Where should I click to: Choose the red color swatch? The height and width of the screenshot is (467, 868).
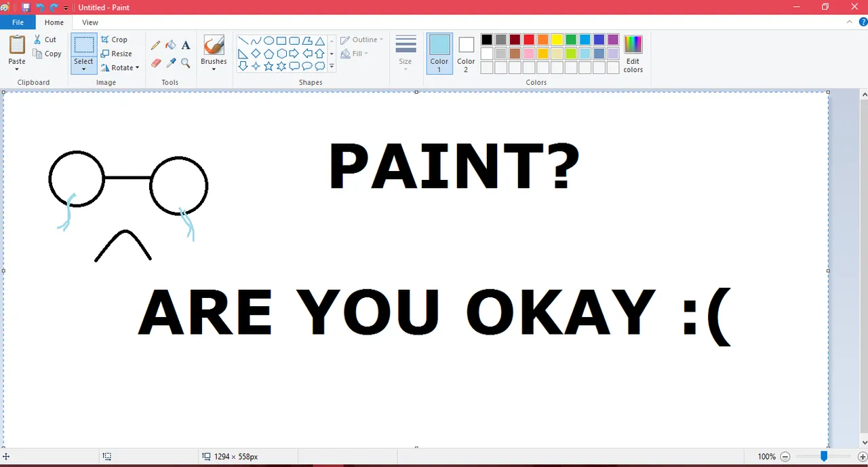529,39
